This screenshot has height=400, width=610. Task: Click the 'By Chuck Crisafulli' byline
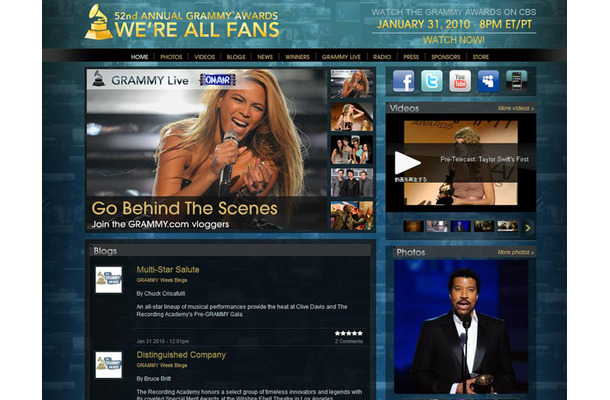click(x=161, y=293)
